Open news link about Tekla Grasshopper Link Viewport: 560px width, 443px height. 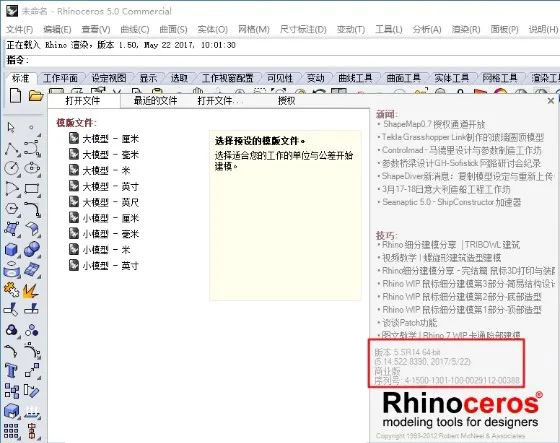tap(463, 137)
